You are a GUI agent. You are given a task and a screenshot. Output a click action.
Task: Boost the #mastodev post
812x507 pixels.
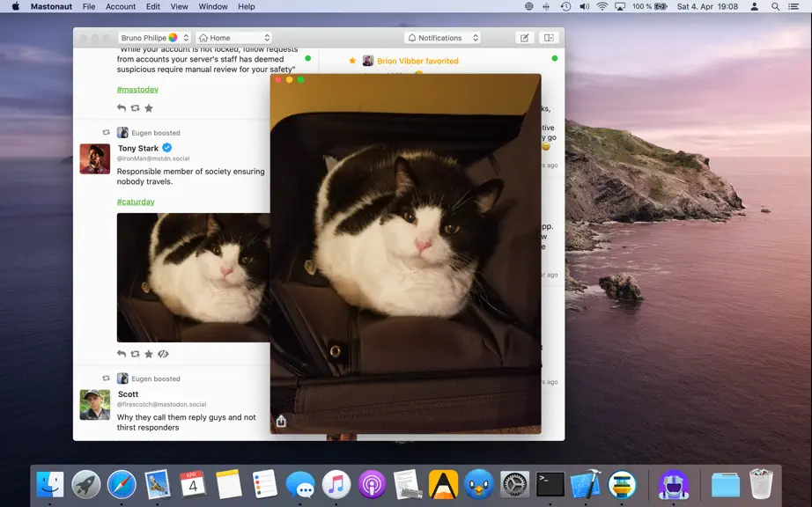[135, 108]
